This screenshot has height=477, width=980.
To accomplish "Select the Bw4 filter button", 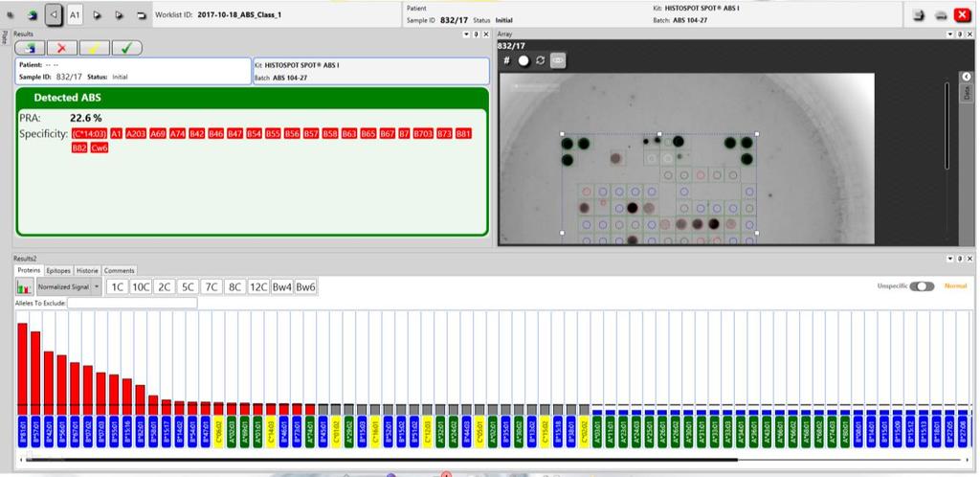I will tap(282, 287).
